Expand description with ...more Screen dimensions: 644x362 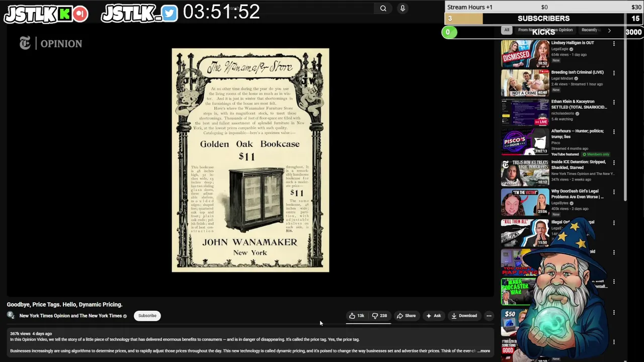pyautogui.click(x=484, y=351)
